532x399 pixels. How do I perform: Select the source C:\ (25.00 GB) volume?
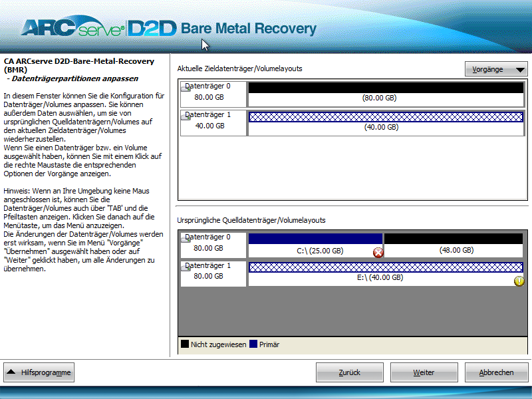point(315,245)
